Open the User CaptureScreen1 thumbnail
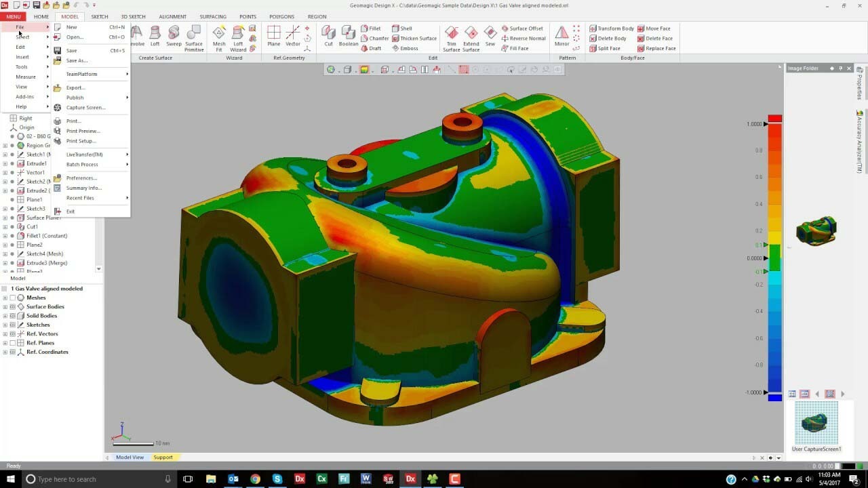This screenshot has height=488, width=868. click(x=816, y=423)
